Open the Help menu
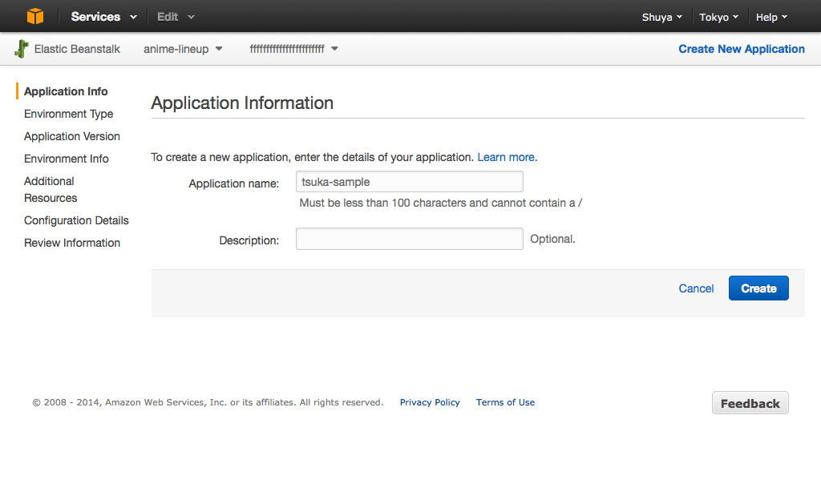The image size is (821, 504). (771, 17)
